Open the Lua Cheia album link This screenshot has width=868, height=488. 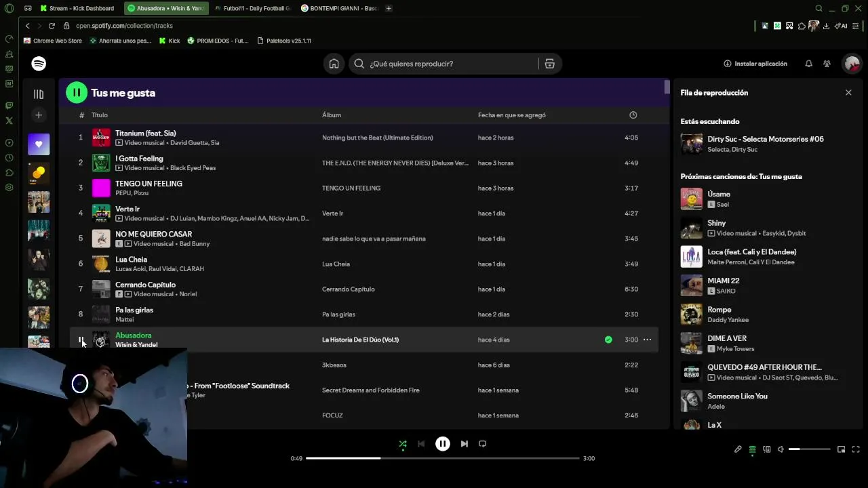point(336,264)
